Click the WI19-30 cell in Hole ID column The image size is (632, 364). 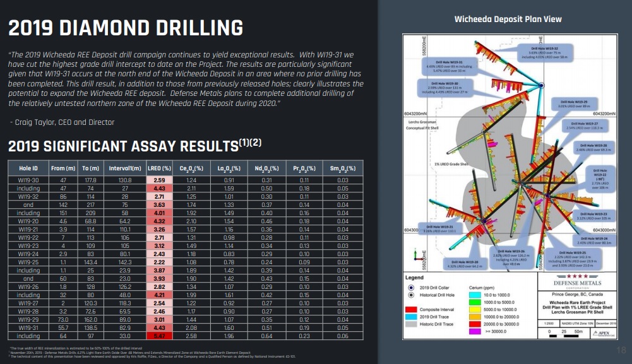click(28, 180)
